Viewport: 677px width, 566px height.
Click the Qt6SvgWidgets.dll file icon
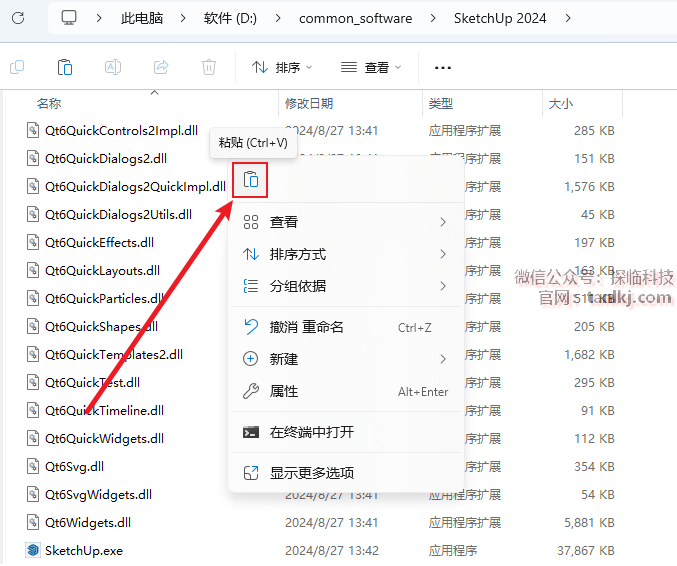tap(33, 494)
